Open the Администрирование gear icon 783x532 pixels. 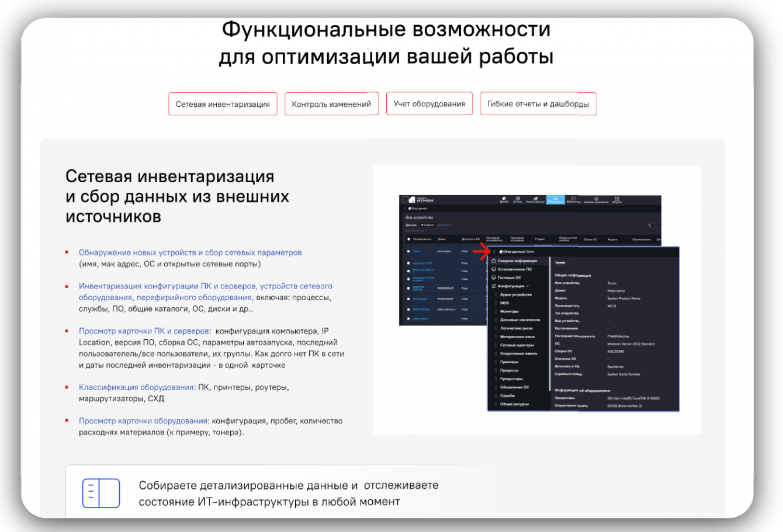click(x=596, y=200)
